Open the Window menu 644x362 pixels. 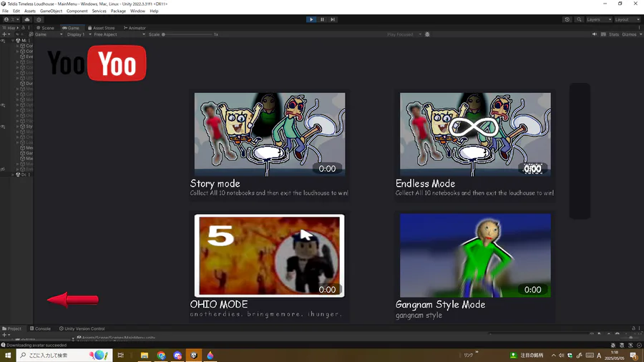tap(137, 11)
